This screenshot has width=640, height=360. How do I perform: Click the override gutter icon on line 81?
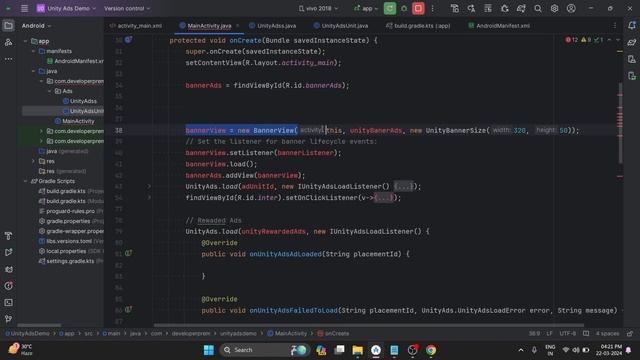click(128, 253)
